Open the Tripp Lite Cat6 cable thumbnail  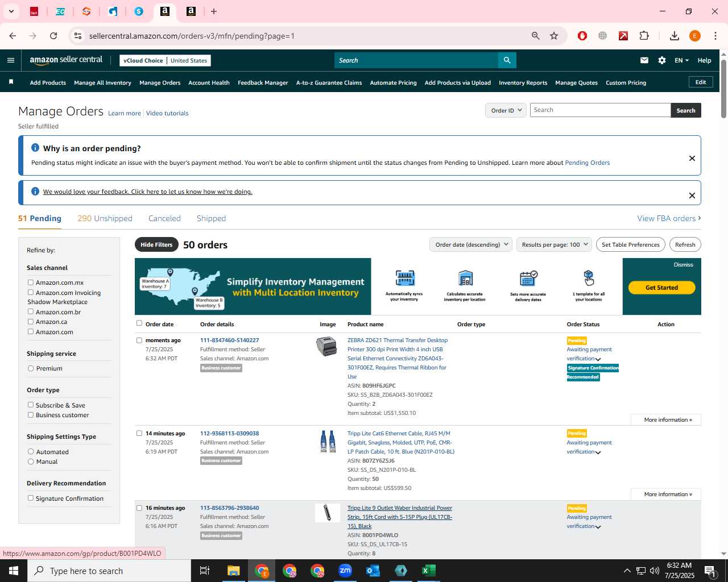328,441
